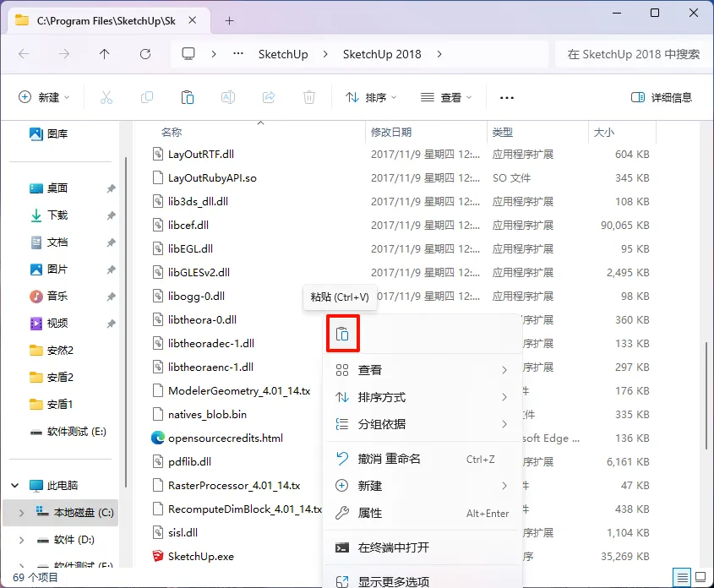Open the 排序方式 submenu in the context menu
This screenshot has height=588, width=714.
tap(422, 397)
